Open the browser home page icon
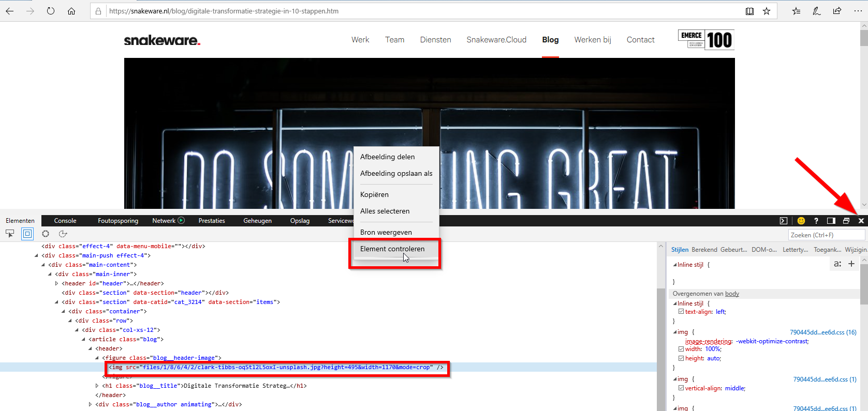Viewport: 868px width, 411px height. [x=71, y=11]
